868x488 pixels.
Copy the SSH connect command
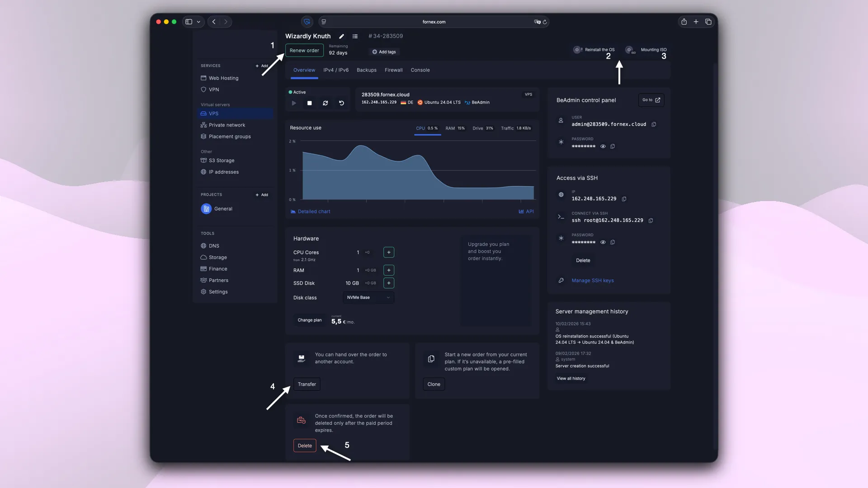coord(651,221)
